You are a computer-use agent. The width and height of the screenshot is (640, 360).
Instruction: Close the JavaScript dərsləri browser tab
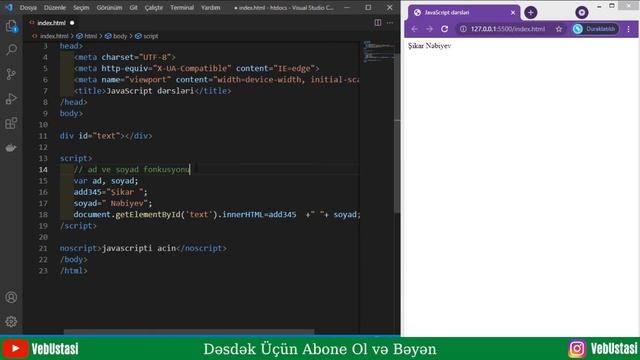tap(513, 13)
